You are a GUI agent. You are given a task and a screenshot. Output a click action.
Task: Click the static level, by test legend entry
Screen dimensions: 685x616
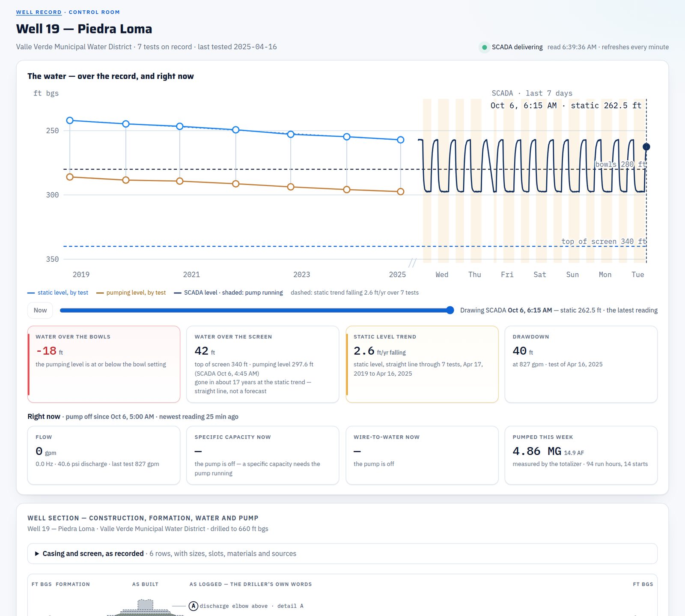click(58, 293)
